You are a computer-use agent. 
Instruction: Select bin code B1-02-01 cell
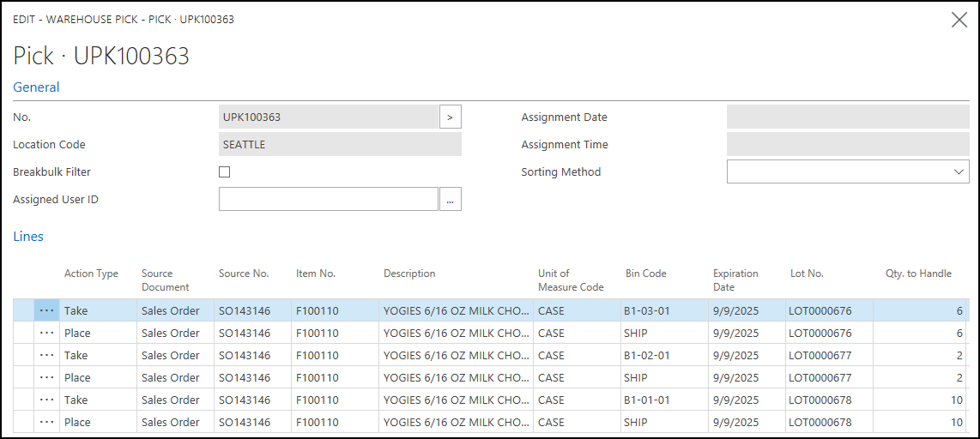647,355
